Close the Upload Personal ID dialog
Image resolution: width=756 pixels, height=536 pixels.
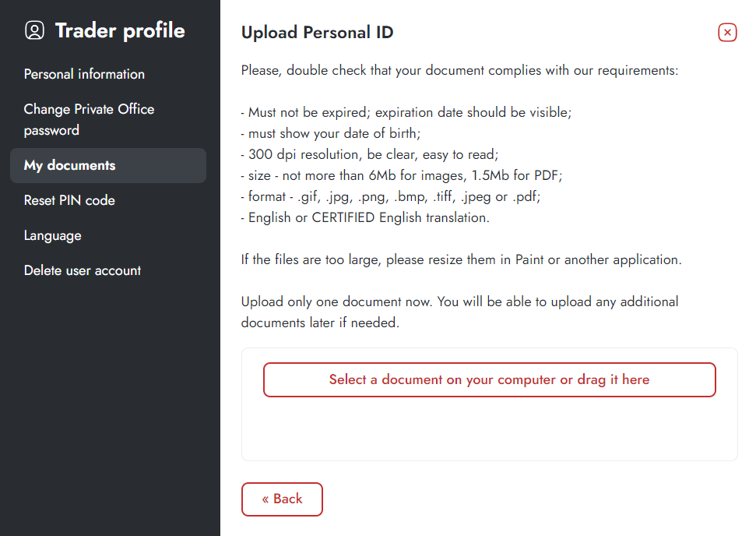pos(727,32)
